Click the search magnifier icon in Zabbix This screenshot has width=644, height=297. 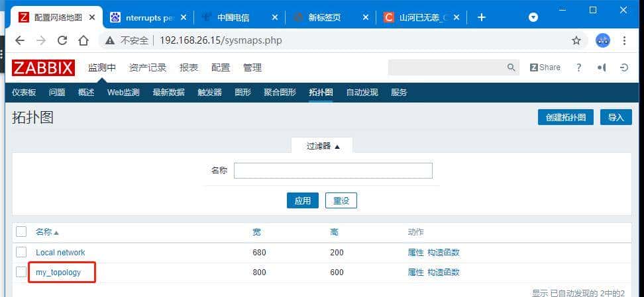pos(511,67)
